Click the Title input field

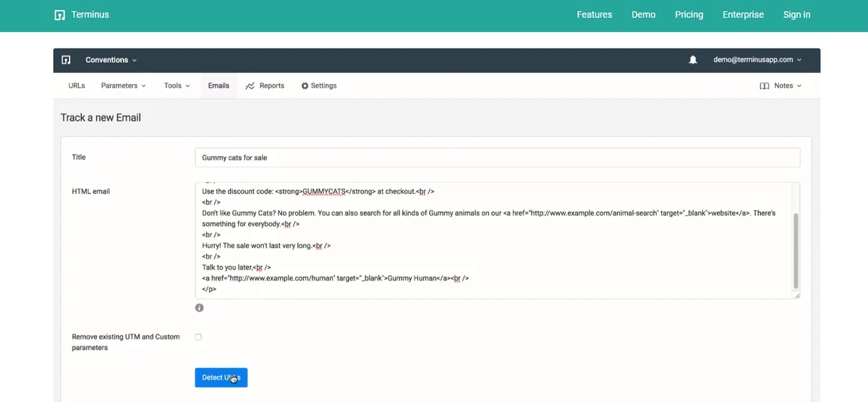(497, 158)
